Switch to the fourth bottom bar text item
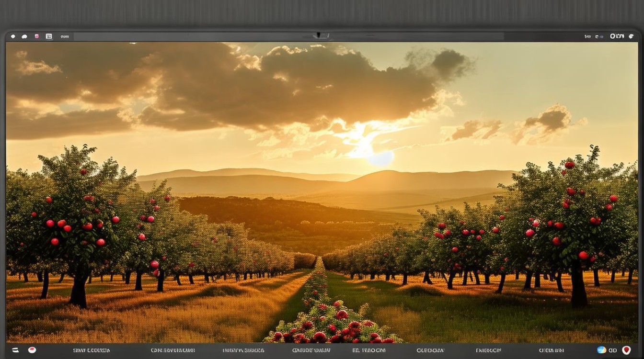Image resolution: width=644 pixels, height=359 pixels. click(x=311, y=350)
